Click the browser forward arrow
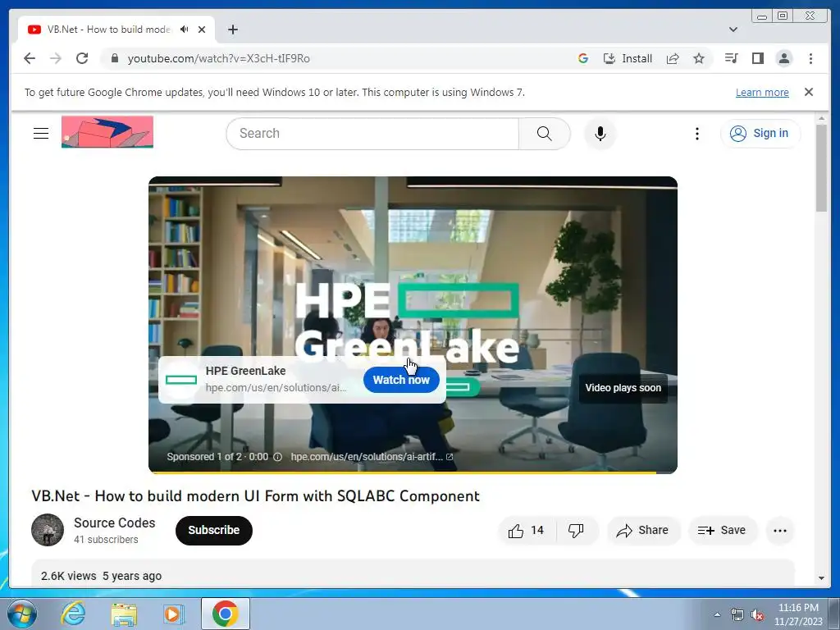The image size is (840, 630). click(56, 58)
